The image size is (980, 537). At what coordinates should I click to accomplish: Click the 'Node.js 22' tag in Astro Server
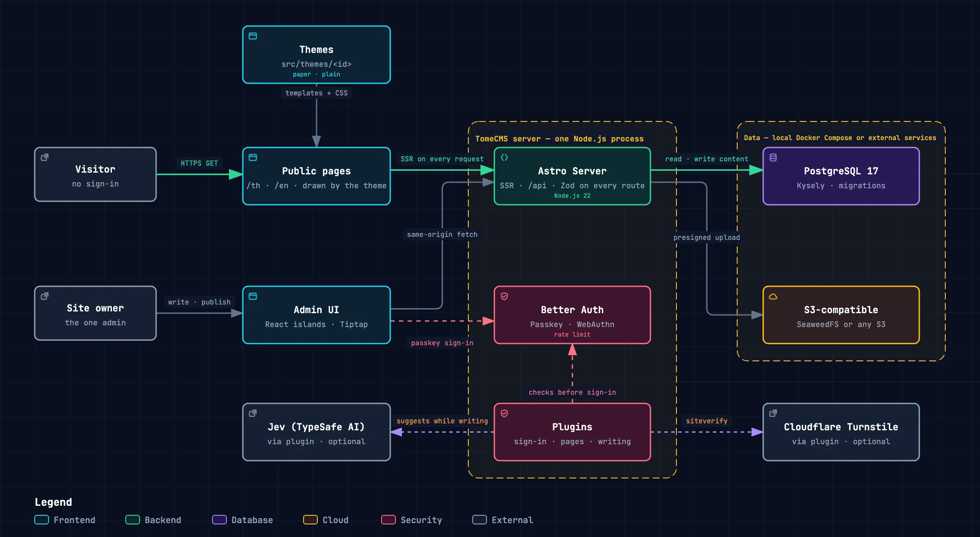coord(572,196)
